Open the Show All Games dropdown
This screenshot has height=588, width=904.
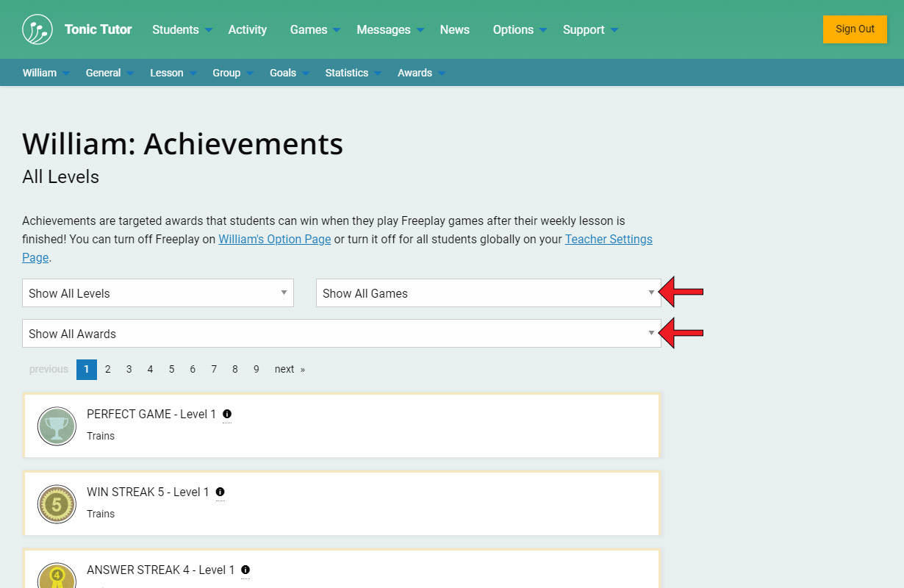click(x=488, y=293)
